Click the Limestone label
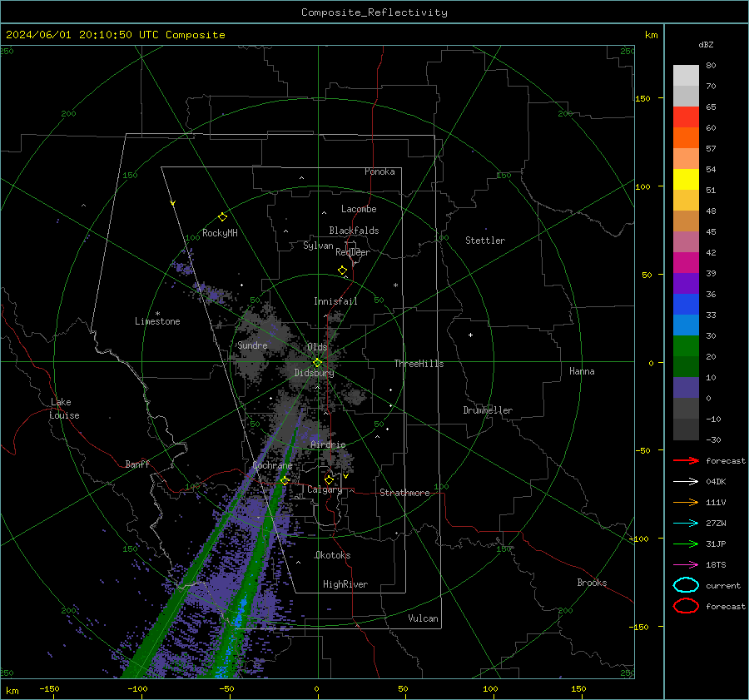 click(157, 321)
